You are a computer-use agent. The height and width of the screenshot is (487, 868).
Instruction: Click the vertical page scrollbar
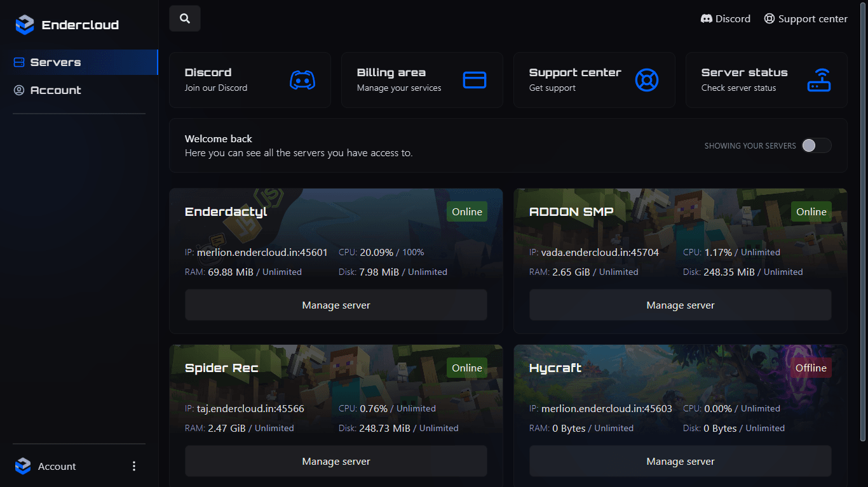pyautogui.click(x=863, y=222)
